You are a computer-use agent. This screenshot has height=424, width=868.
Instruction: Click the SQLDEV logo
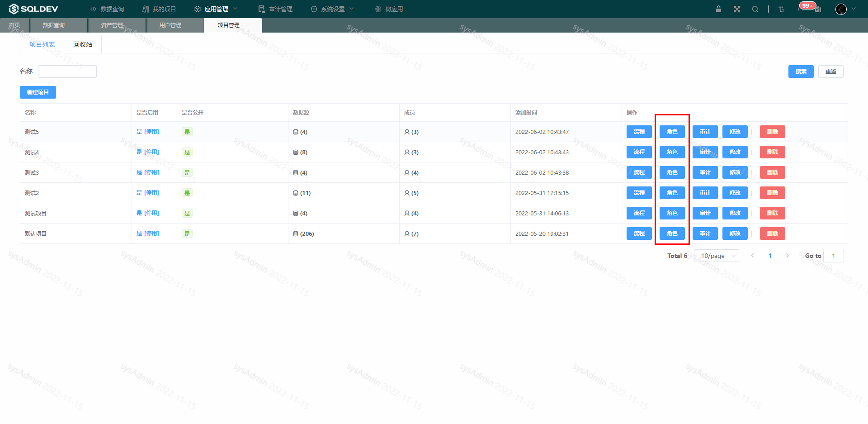pos(33,9)
